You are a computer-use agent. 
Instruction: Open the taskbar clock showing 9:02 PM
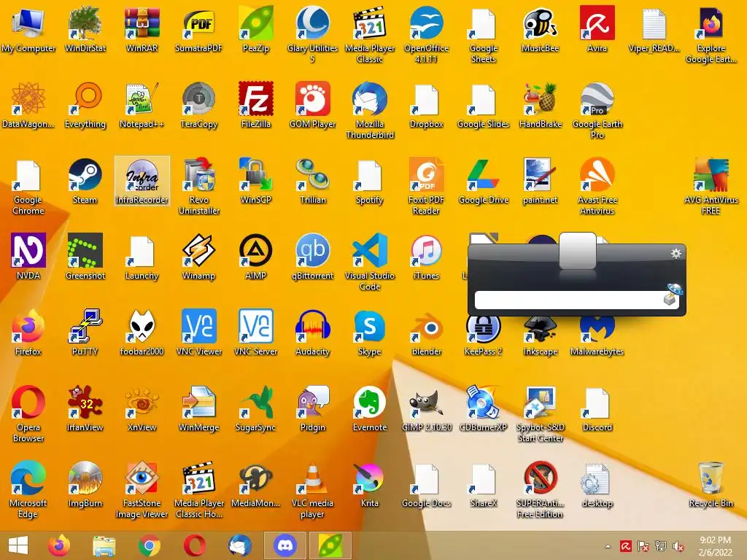pos(715,546)
